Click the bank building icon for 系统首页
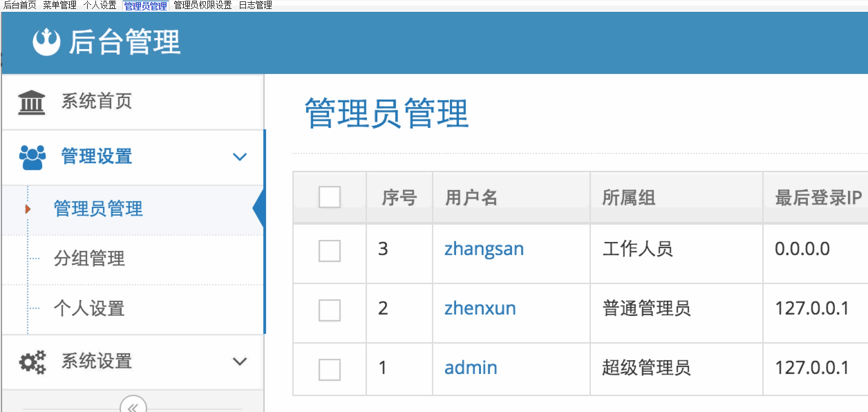 point(32,102)
